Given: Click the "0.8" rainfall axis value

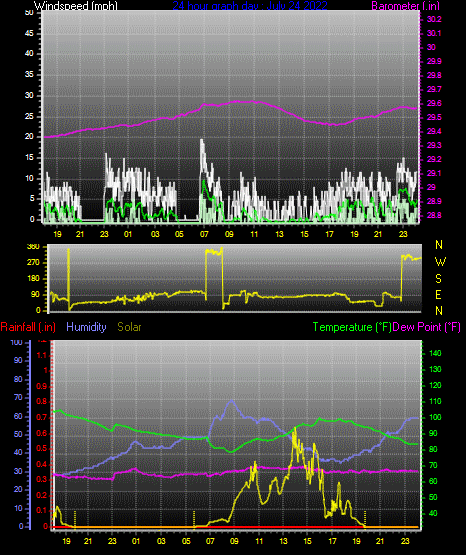Looking at the screenshot, I should [x=42, y=401].
